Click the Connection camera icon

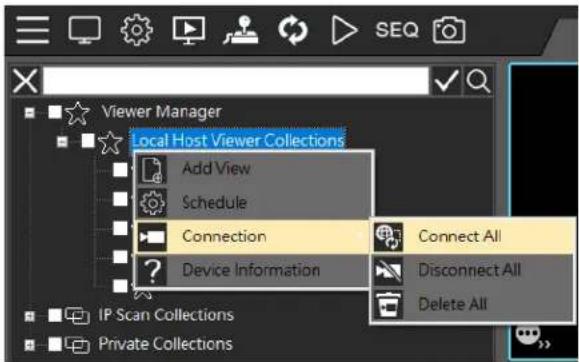pyautogui.click(x=153, y=237)
